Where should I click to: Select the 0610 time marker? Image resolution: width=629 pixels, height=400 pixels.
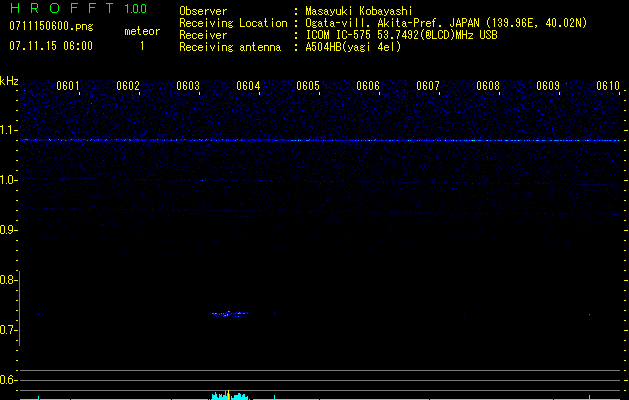click(x=608, y=86)
